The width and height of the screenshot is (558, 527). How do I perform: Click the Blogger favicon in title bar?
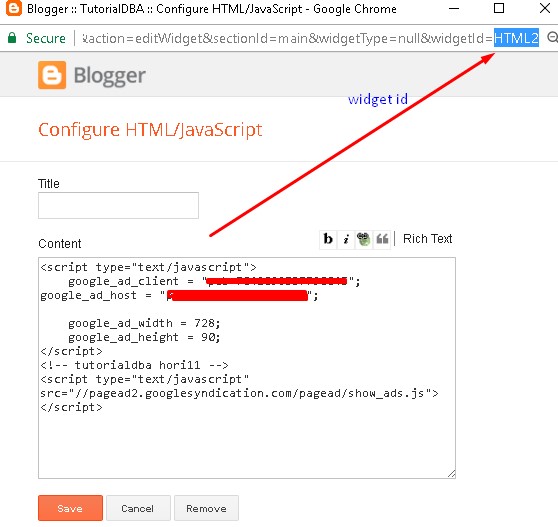[x=14, y=8]
